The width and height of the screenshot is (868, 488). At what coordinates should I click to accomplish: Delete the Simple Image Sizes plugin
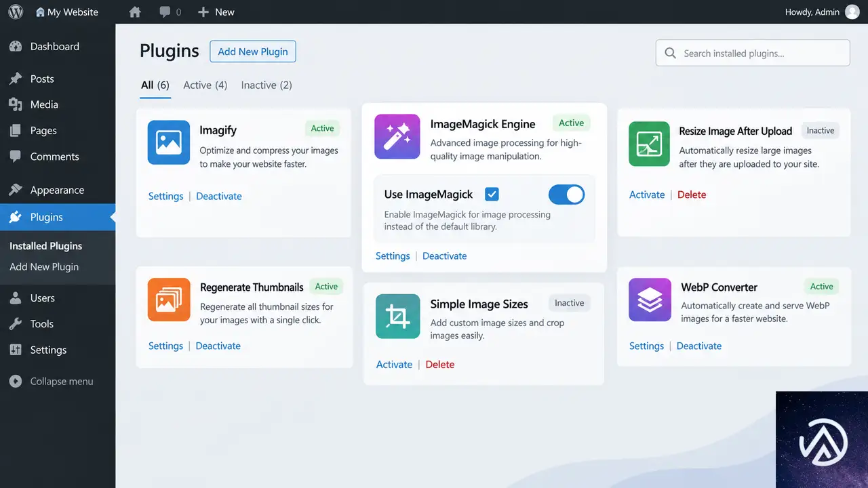(440, 365)
